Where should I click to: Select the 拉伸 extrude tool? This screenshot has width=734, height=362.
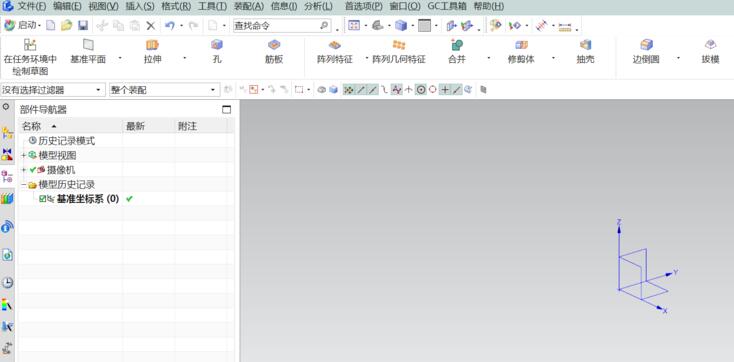[x=153, y=52]
